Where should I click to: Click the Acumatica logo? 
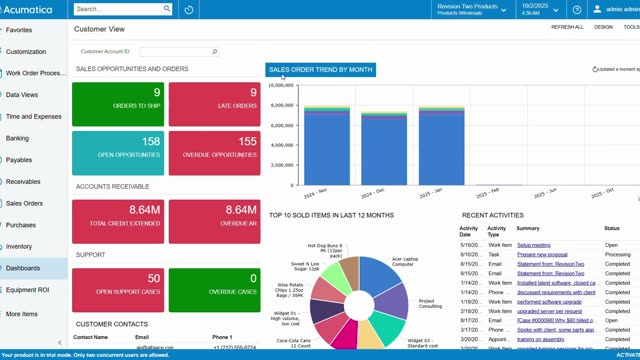pos(27,9)
